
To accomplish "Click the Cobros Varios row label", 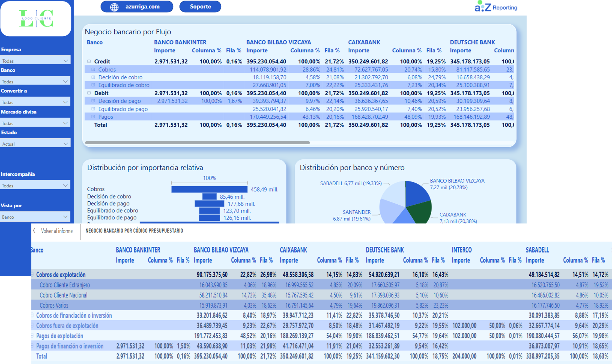I will 54,305.
